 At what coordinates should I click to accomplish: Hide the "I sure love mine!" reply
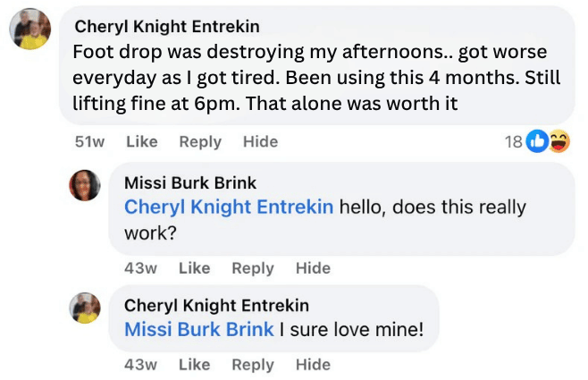coord(313,365)
